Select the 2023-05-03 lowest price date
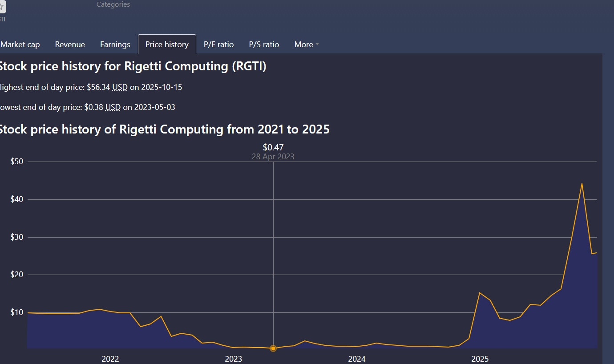This screenshot has height=364, width=614. 154,107
